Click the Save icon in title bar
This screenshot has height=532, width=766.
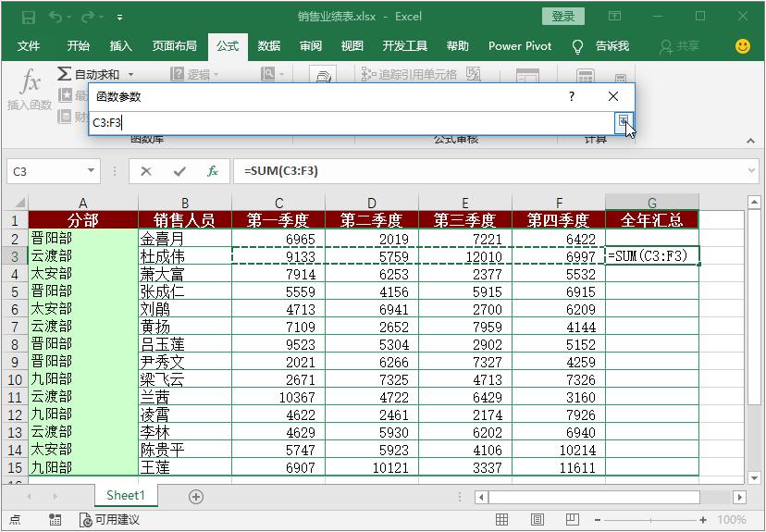pos(29,17)
